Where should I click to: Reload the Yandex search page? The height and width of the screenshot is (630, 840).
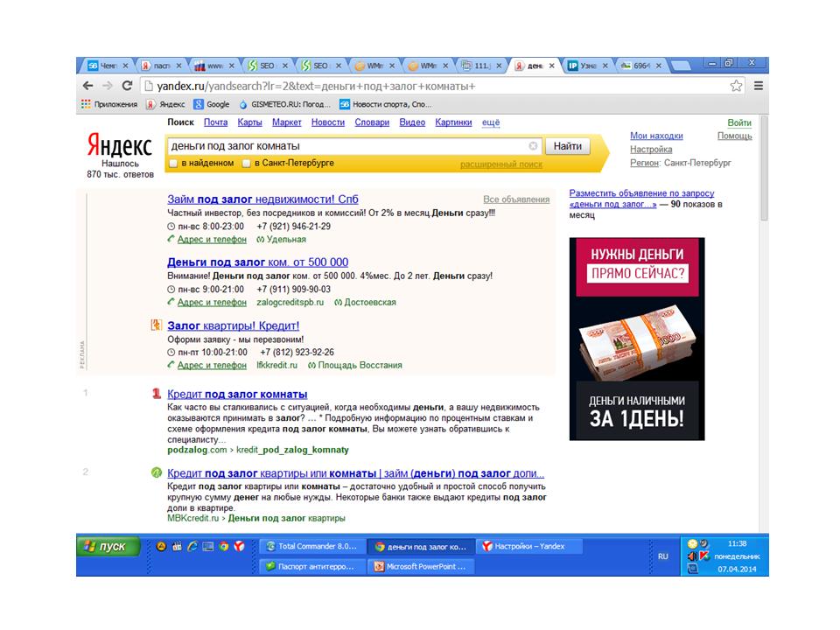(127, 86)
